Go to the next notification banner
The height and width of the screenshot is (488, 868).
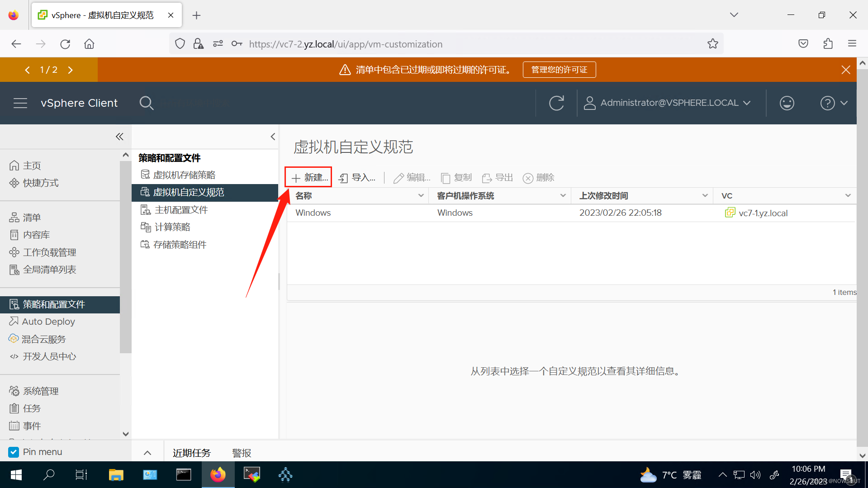tap(70, 70)
